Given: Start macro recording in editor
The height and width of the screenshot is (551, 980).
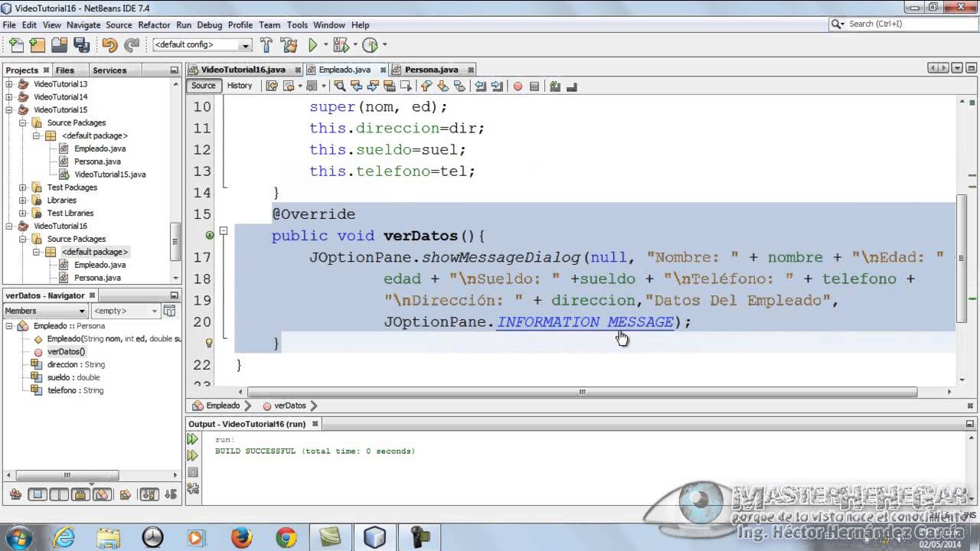Looking at the screenshot, I should pos(518,86).
